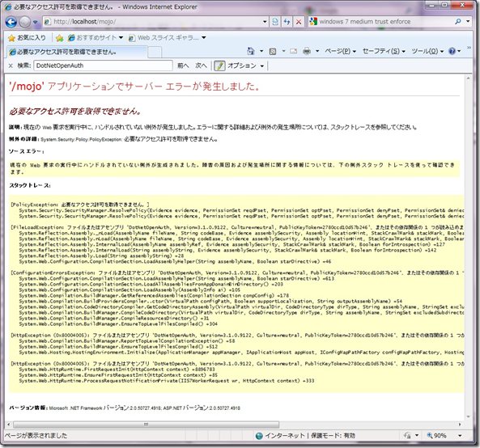Image resolution: width=480 pixels, height=448 pixels.
Task: Click the Read Mail icon
Action: 293,52
